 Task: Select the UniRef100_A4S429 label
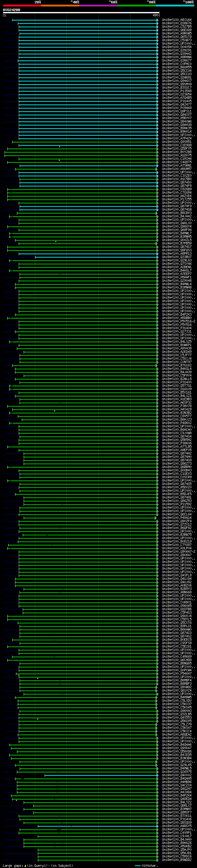177,410
